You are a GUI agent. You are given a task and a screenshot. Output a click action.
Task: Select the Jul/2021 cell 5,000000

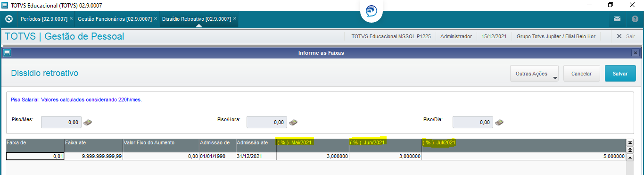tap(523, 156)
